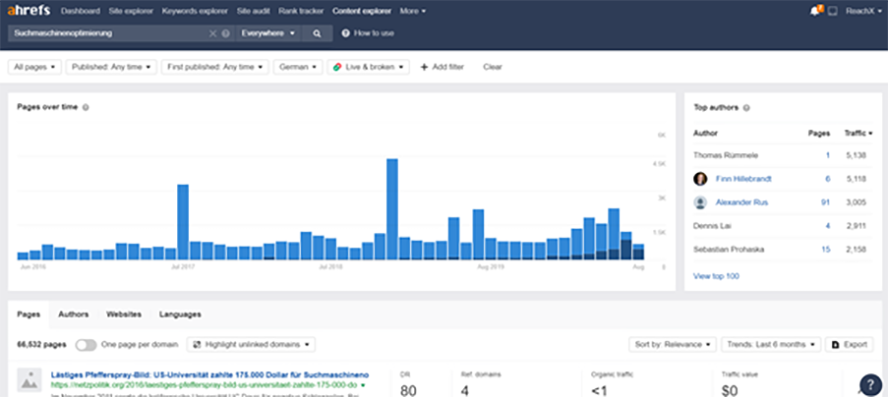Viewport: 888px width, 397px height.
Task: Click the Ahrefs logo
Action: (29, 11)
